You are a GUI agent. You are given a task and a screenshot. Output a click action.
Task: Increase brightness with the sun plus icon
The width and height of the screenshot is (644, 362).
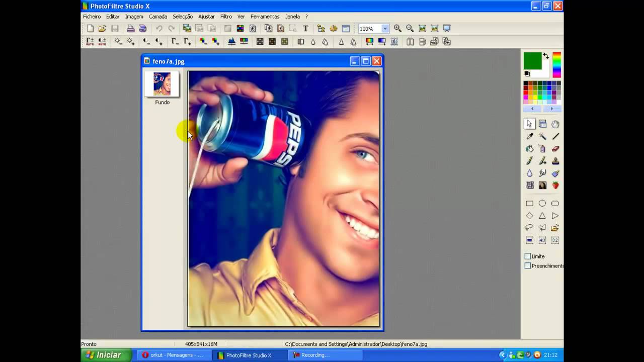point(131,42)
